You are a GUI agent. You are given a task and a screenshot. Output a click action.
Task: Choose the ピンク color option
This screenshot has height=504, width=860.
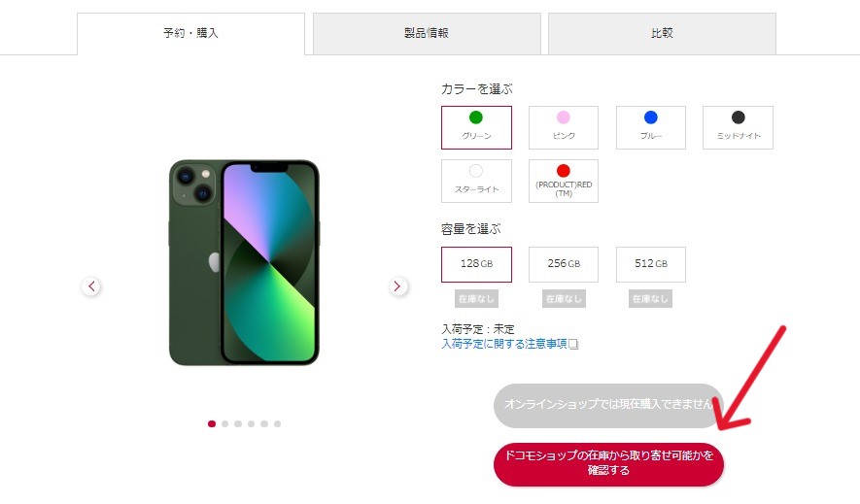click(564, 127)
